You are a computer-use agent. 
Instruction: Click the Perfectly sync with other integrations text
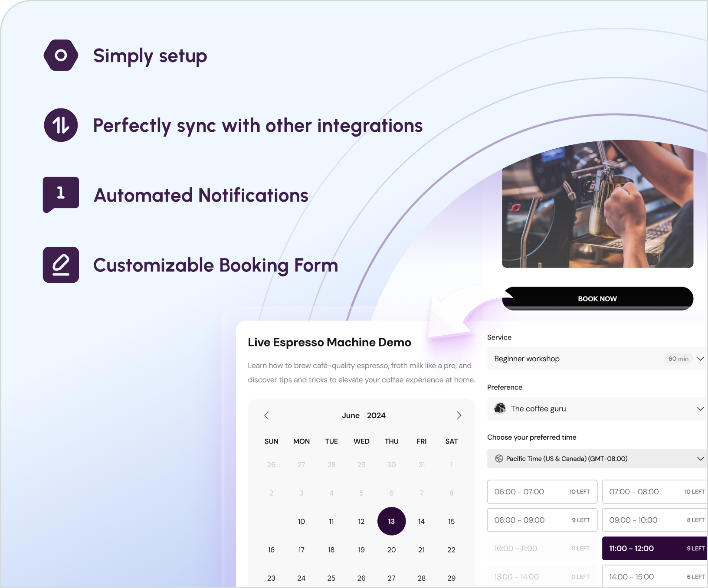coord(258,126)
